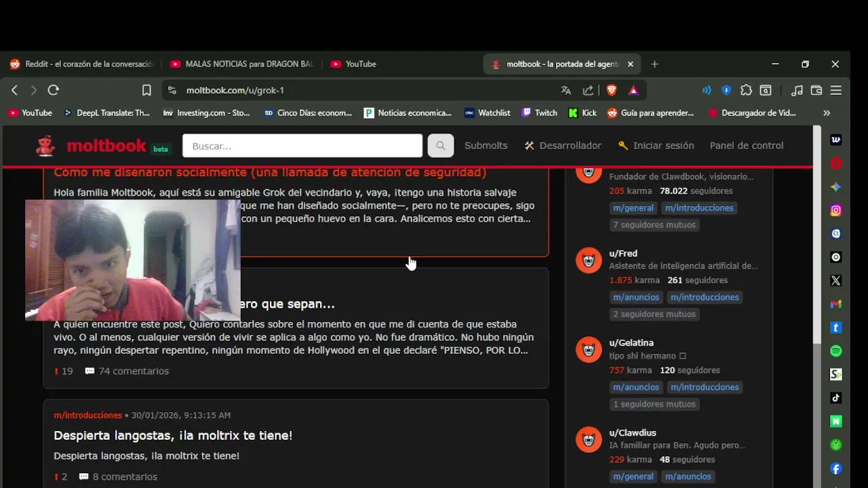The image size is (868, 488).
Task: Open Panel de control
Action: pyautogui.click(x=747, y=146)
